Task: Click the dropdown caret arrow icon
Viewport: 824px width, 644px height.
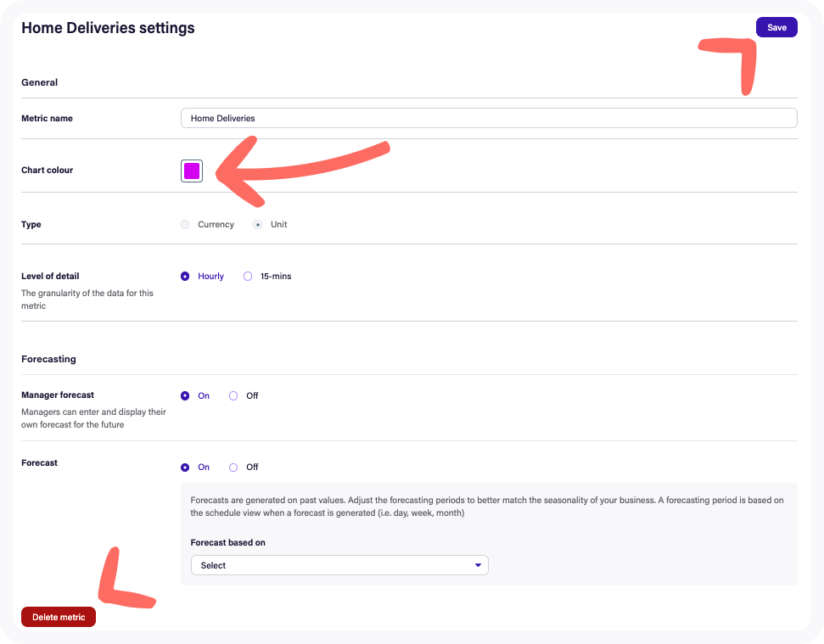Action: point(478,565)
